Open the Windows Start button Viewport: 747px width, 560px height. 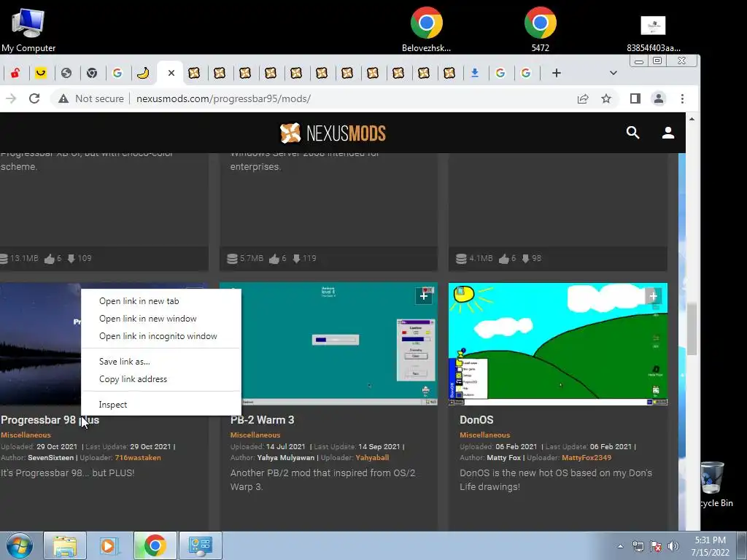(x=19, y=545)
